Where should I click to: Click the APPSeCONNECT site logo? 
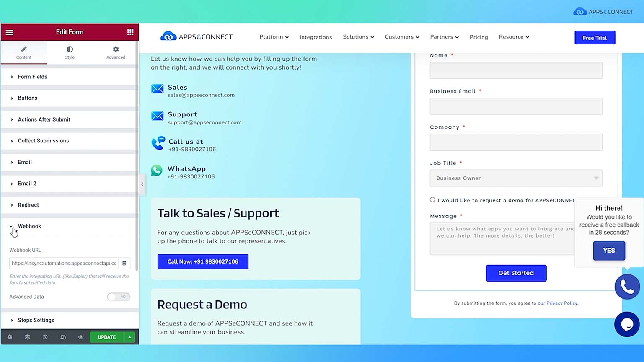(x=197, y=37)
